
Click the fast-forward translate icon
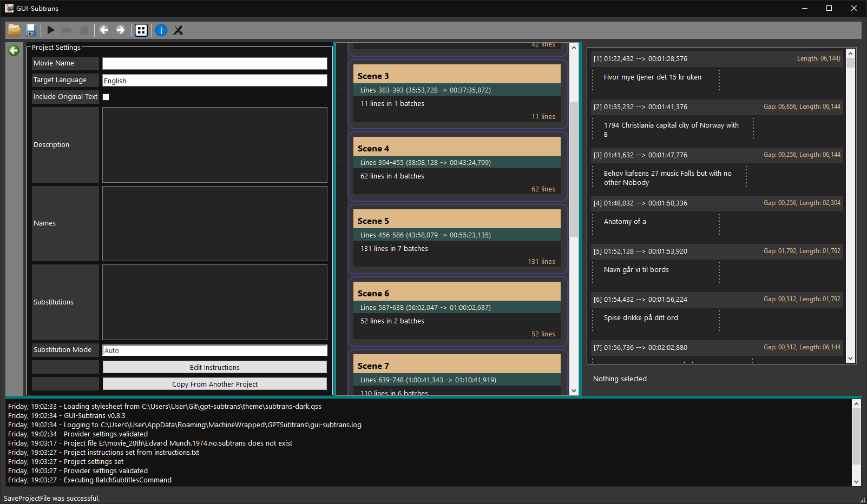click(x=67, y=30)
